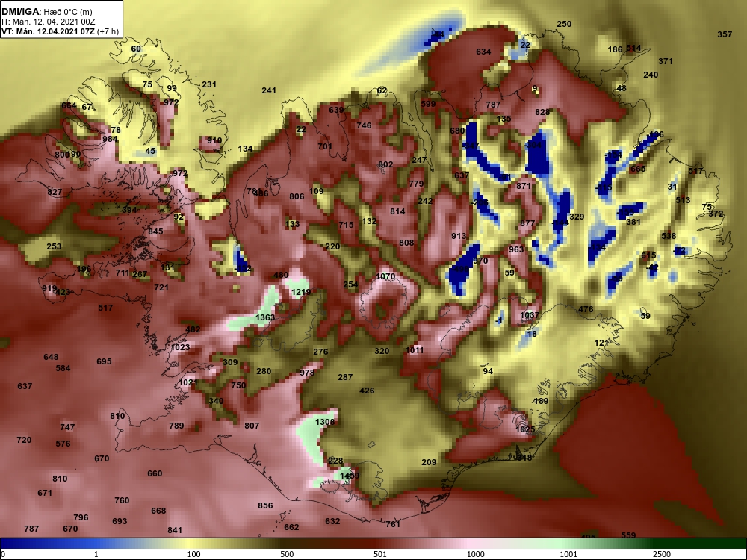
Task: Click the map value '1037'
Action: [530, 315]
